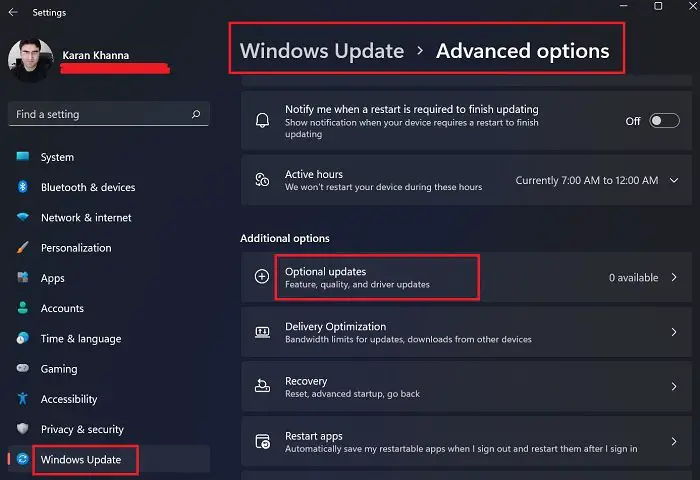Image resolution: width=700 pixels, height=480 pixels.
Task: Click the System monitor icon
Action: coord(23,157)
